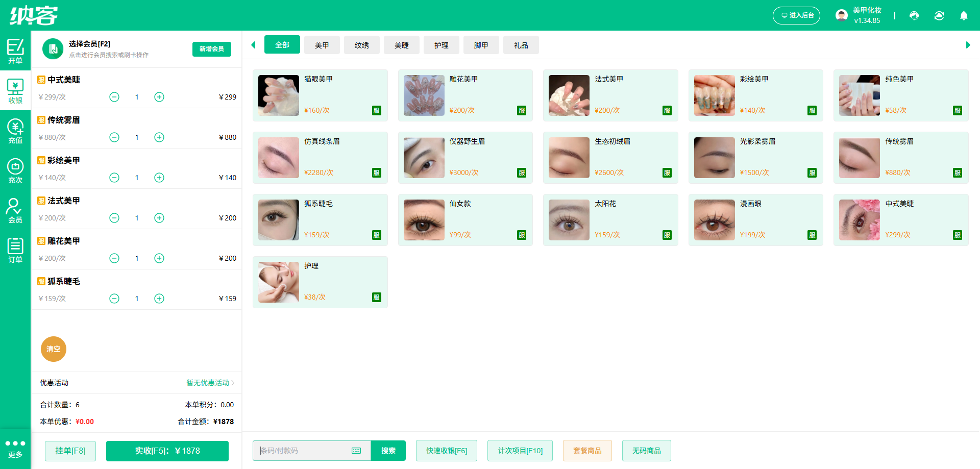Add 猫眼美甲 product card
This screenshot has width=980, height=469.
tap(320, 95)
